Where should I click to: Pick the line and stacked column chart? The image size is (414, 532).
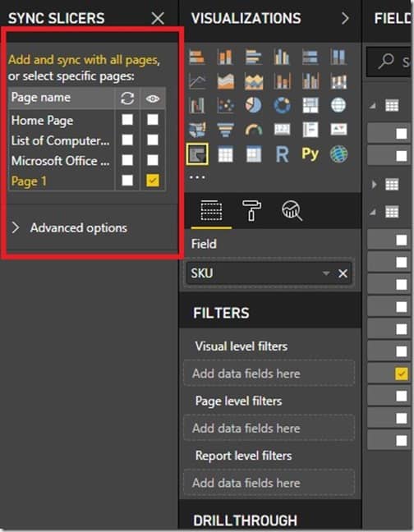(282, 81)
